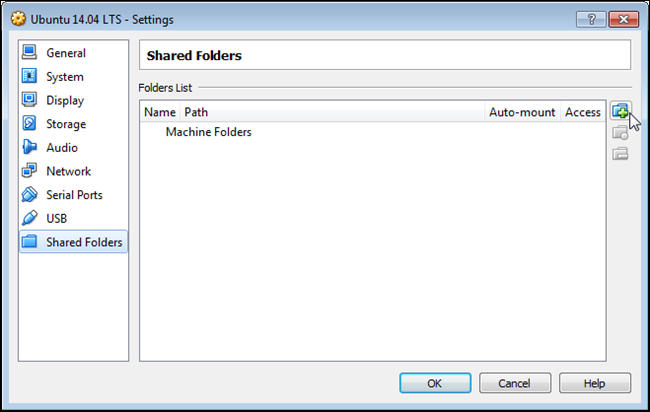This screenshot has height=412, width=650.
Task: Click the Access column header
Action: pyautogui.click(x=582, y=112)
